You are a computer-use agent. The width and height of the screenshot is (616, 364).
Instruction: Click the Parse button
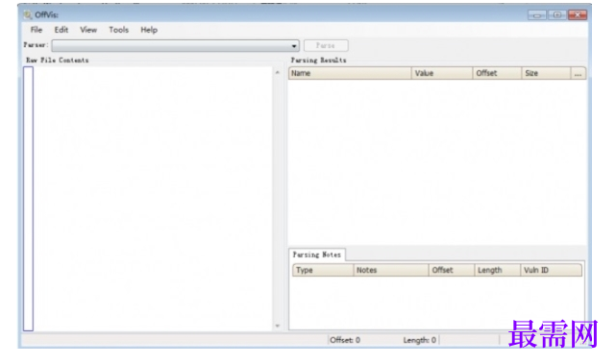pyautogui.click(x=326, y=45)
